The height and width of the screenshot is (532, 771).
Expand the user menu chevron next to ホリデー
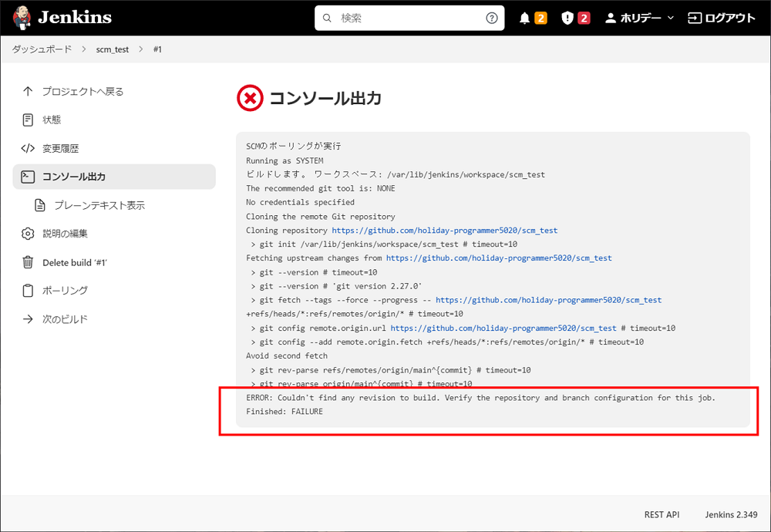pos(670,19)
